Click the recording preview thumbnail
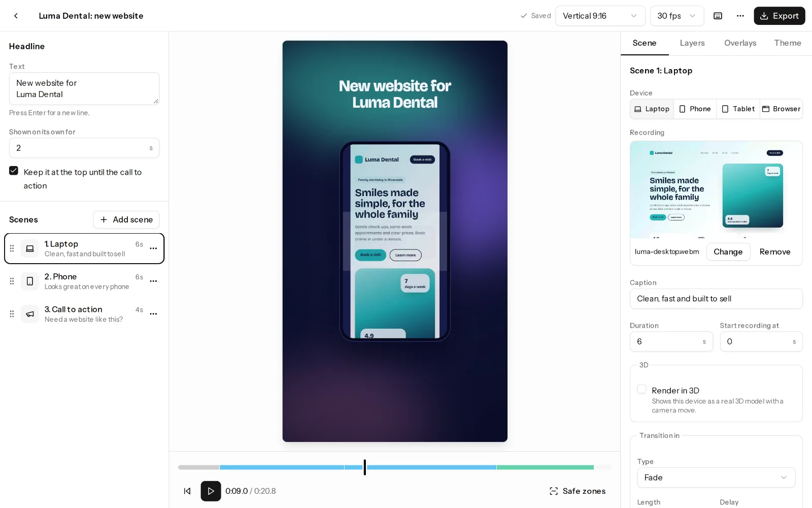The height and width of the screenshot is (508, 812). tap(716, 190)
